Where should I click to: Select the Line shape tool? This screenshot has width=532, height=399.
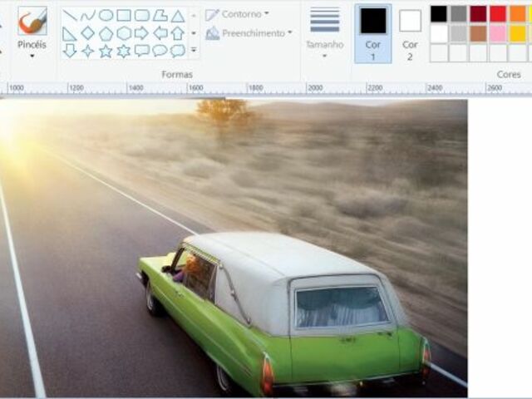[x=70, y=15]
